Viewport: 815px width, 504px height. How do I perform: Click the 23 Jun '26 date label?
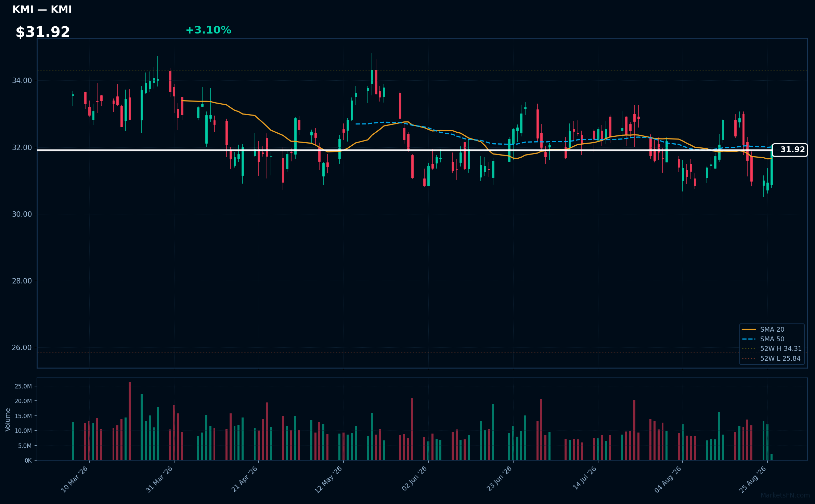pos(499,479)
